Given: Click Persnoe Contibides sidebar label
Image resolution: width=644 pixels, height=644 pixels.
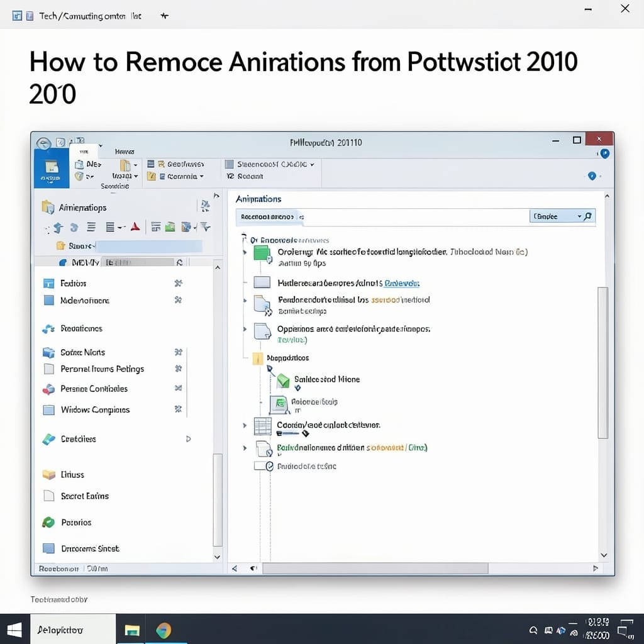Looking at the screenshot, I should [x=94, y=389].
